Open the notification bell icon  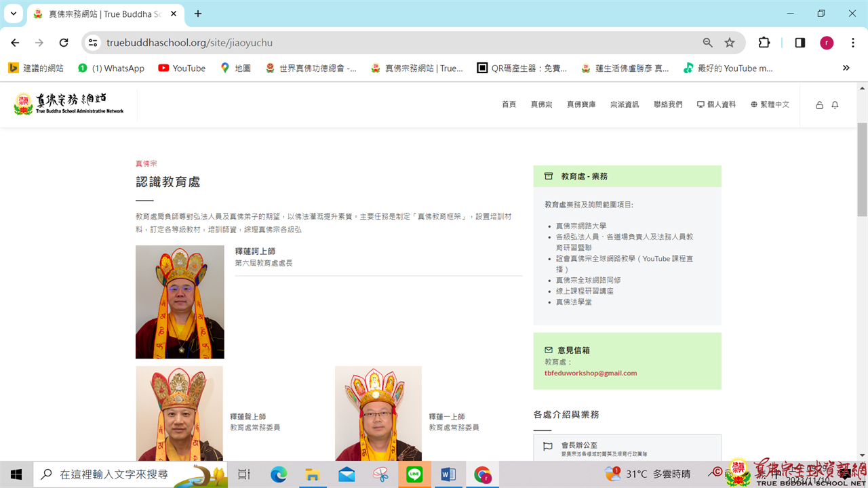(835, 105)
